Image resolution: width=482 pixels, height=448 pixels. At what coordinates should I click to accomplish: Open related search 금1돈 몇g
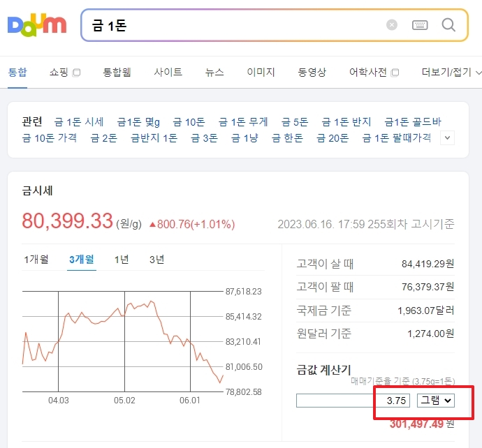click(138, 122)
